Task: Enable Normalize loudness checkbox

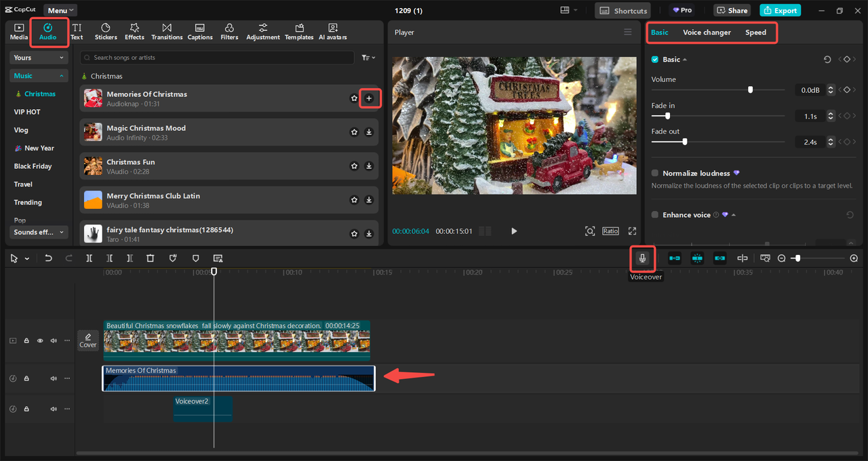Action: pyautogui.click(x=655, y=174)
